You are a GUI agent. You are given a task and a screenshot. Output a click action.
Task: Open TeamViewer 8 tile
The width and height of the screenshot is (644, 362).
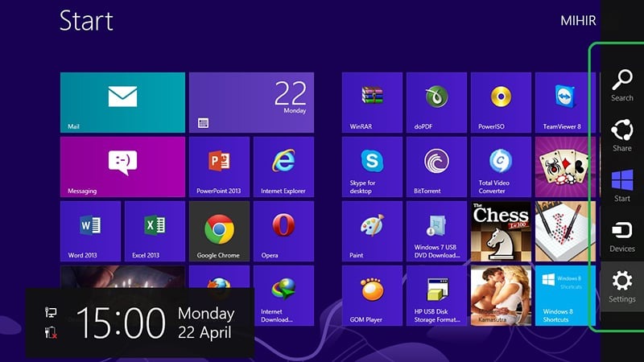coord(566,103)
